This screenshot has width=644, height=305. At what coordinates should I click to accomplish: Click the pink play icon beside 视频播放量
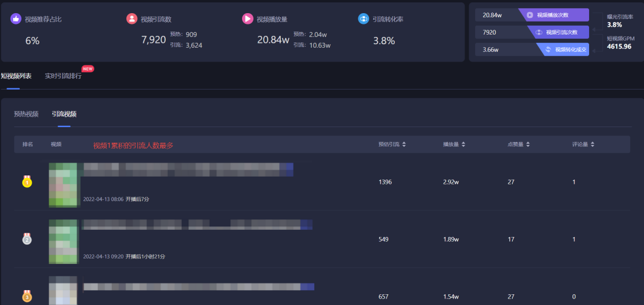click(x=247, y=19)
